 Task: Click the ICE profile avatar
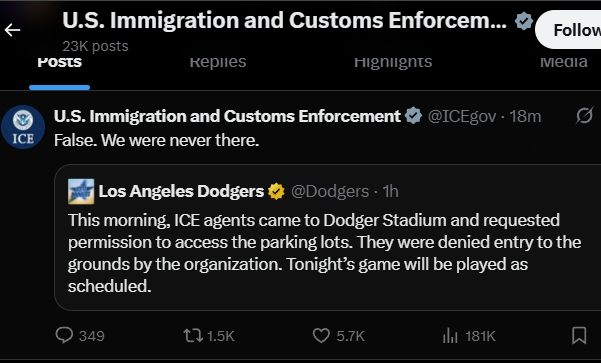23,127
